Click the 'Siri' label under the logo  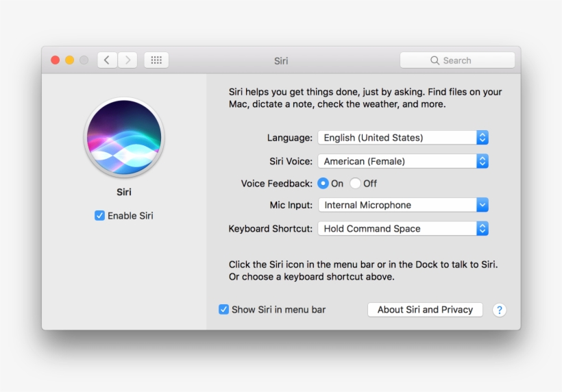[x=124, y=192]
